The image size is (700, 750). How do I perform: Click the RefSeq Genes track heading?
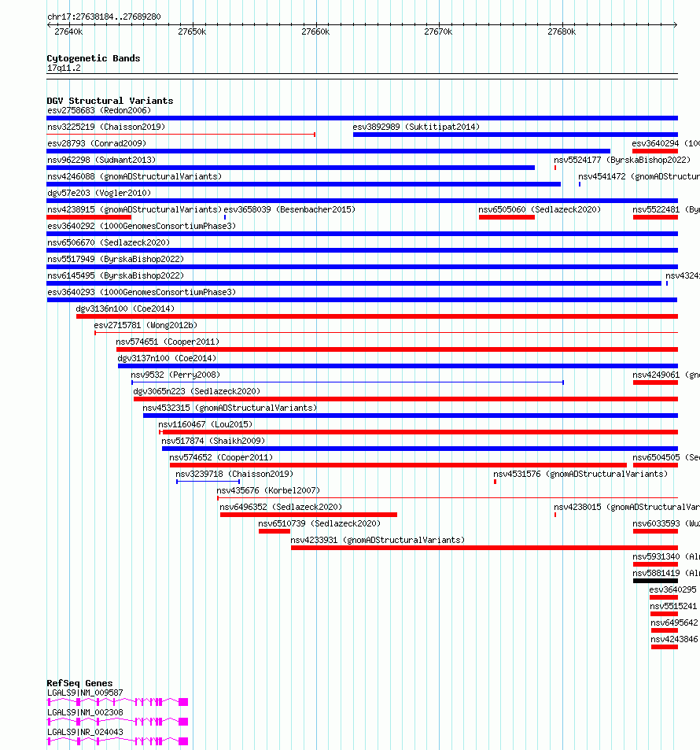pos(80,683)
